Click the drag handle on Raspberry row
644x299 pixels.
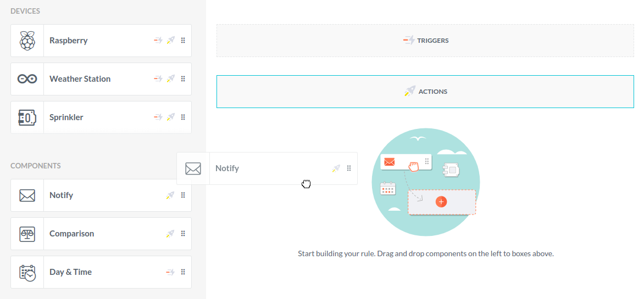183,41
